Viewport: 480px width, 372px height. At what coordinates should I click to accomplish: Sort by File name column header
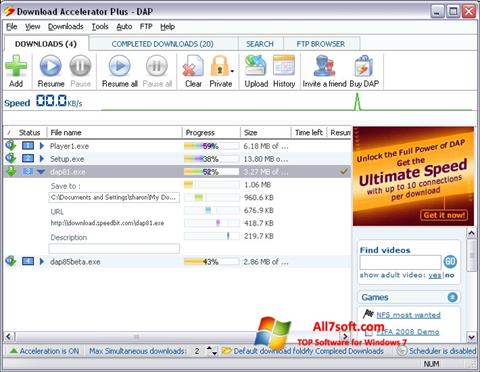pos(114,132)
